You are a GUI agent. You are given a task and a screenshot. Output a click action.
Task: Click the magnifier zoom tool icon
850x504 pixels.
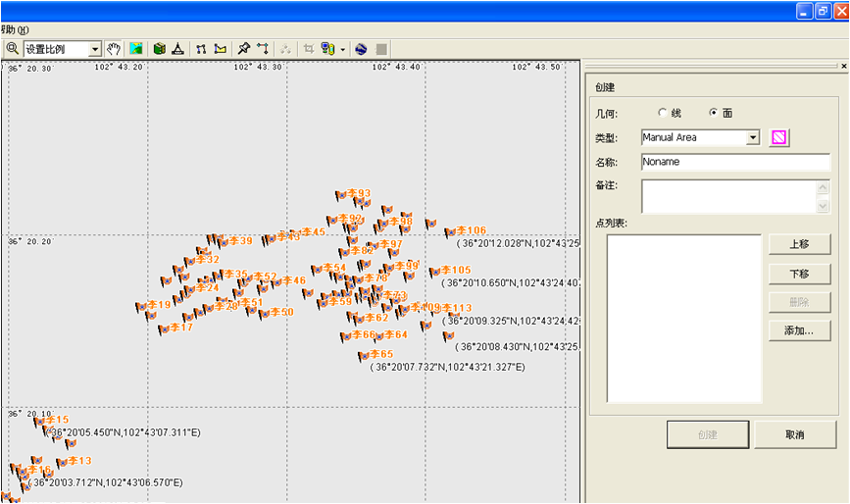click(13, 48)
